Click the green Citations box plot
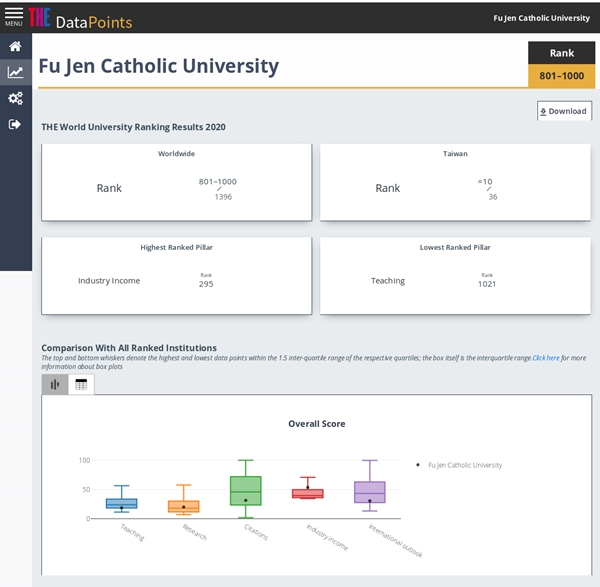This screenshot has width=600, height=587. [x=246, y=491]
